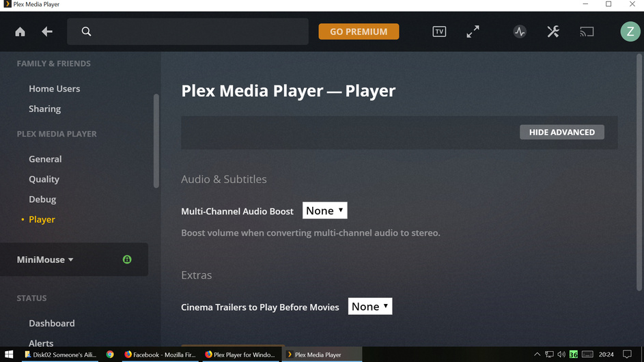Open settings wrench and screwdriver icon

[x=553, y=31]
